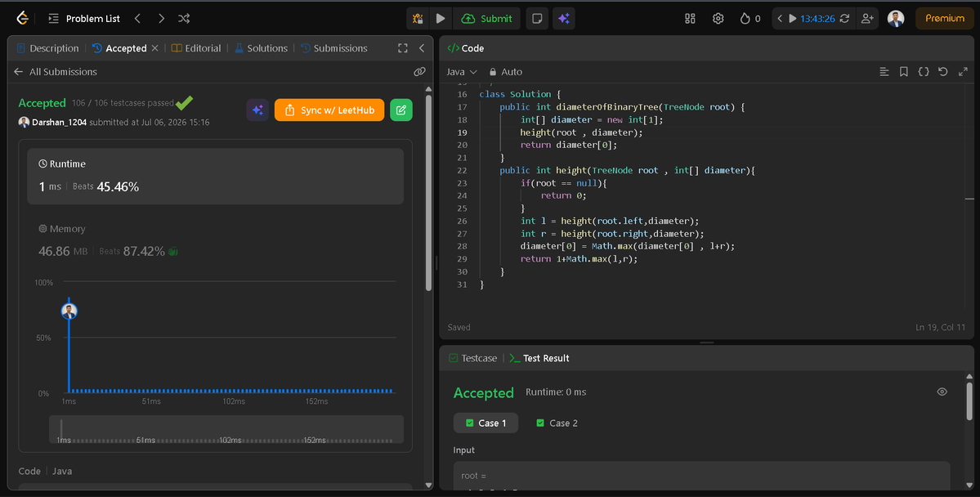
Task: Open the notes sticky icon
Action: point(537,19)
